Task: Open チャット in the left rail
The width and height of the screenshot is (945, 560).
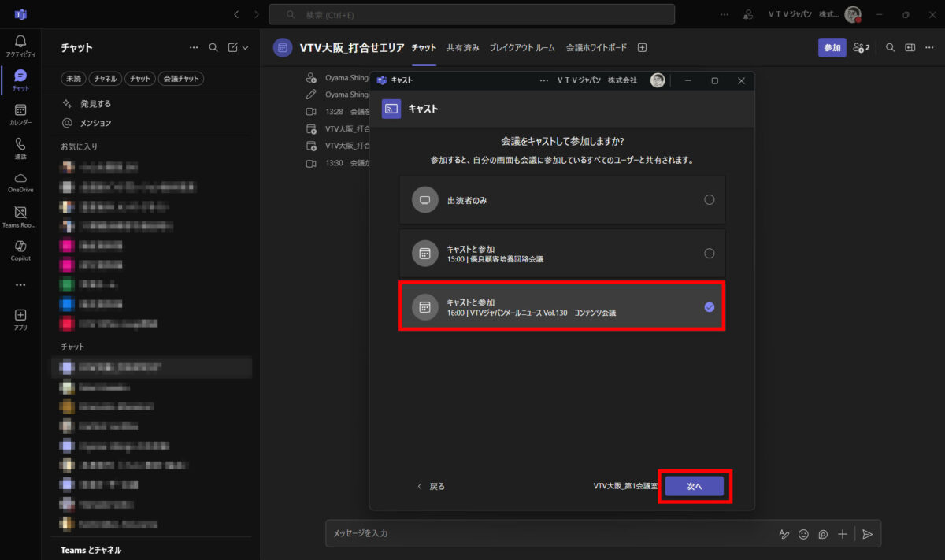Action: [x=20, y=80]
